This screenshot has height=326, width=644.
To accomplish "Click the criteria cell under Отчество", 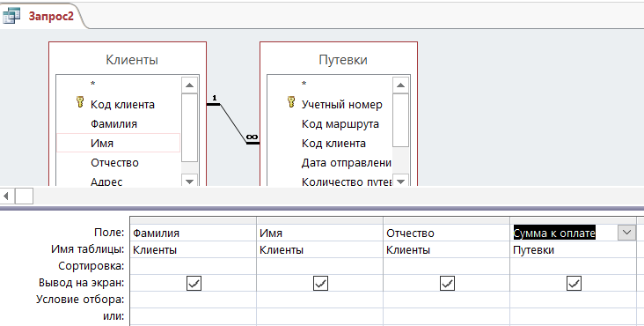I will point(446,300).
